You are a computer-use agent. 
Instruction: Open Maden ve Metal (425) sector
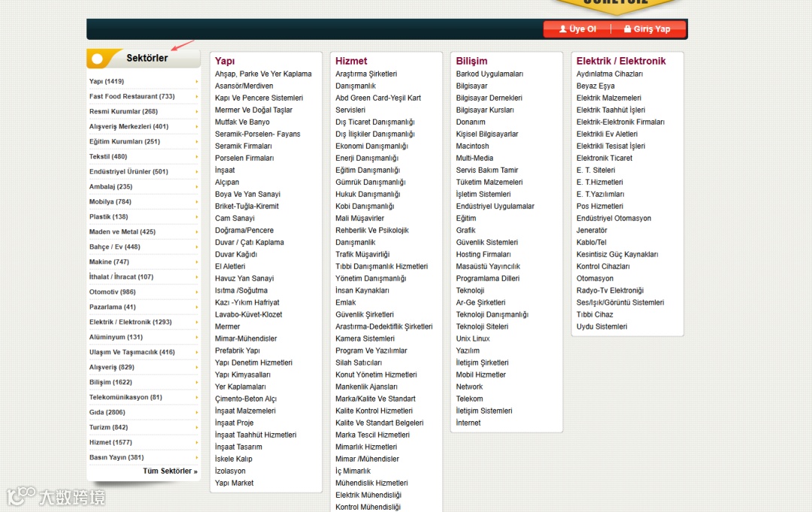123,232
